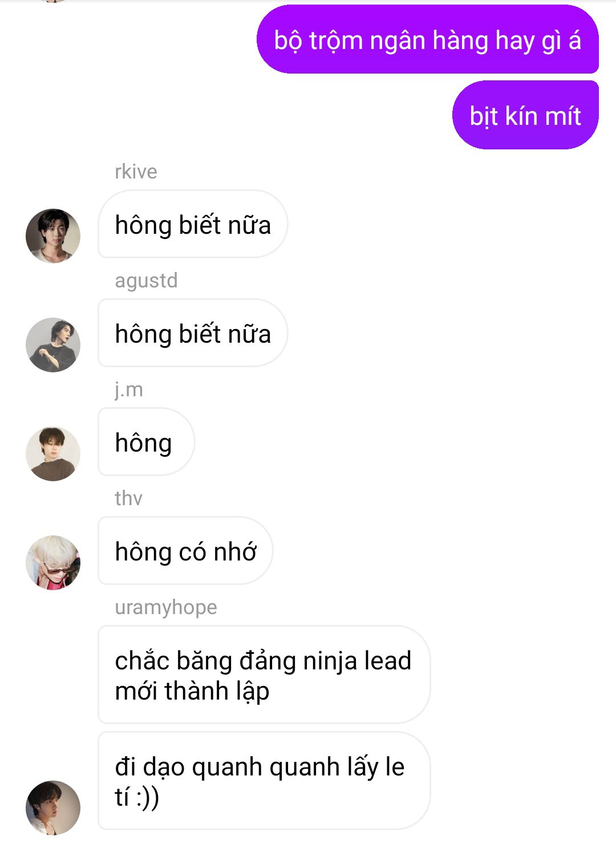This screenshot has width=616, height=841.
Task: Select the 'chắc băng đảng ninja lead' message
Action: [264, 675]
